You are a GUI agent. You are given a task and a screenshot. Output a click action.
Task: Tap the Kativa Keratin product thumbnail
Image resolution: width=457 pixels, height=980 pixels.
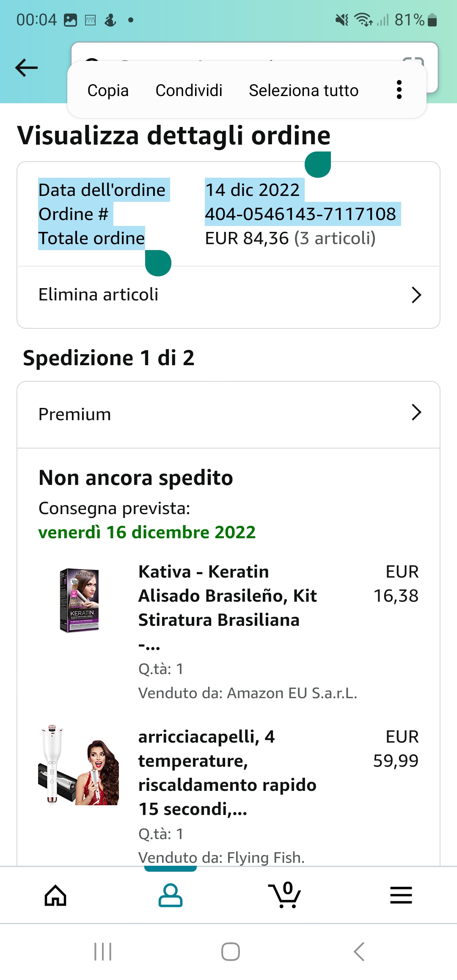click(80, 600)
